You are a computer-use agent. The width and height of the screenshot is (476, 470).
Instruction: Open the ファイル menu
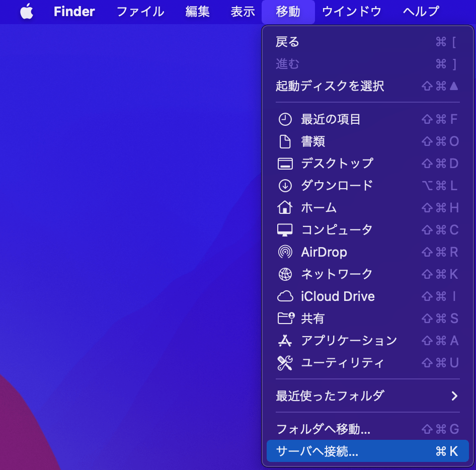(x=140, y=12)
